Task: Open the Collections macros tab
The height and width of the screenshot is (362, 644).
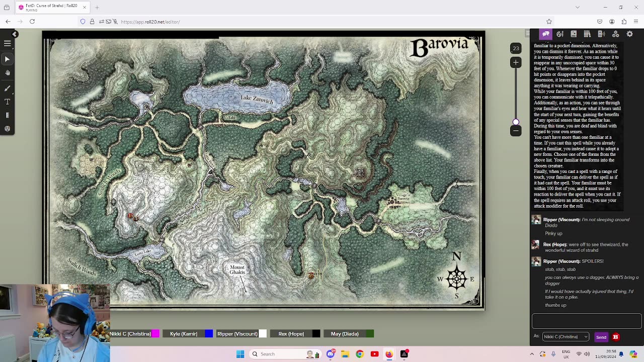Action: pyautogui.click(x=615, y=34)
